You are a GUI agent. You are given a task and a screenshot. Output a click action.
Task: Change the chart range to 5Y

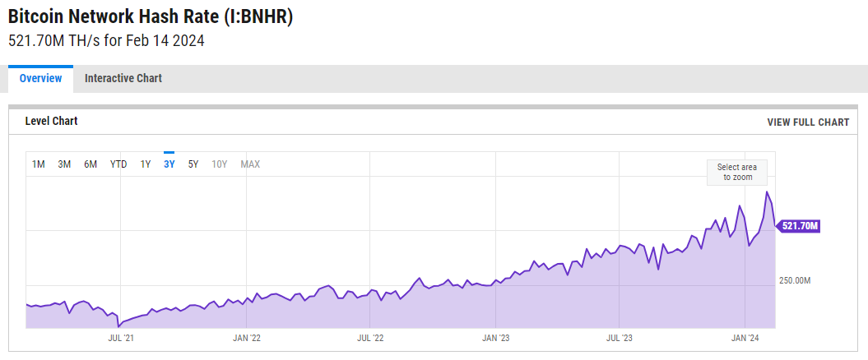click(193, 164)
